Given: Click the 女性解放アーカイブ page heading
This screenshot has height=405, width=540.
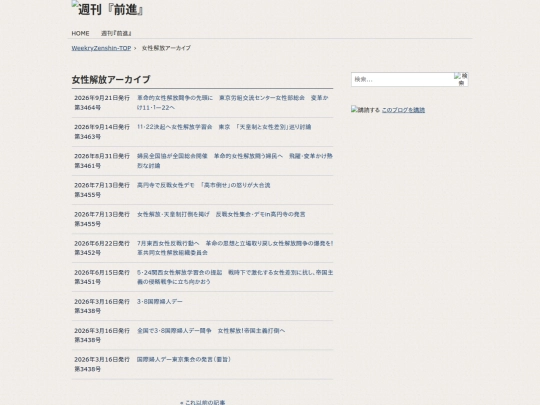Looking at the screenshot, I should pyautogui.click(x=111, y=80).
